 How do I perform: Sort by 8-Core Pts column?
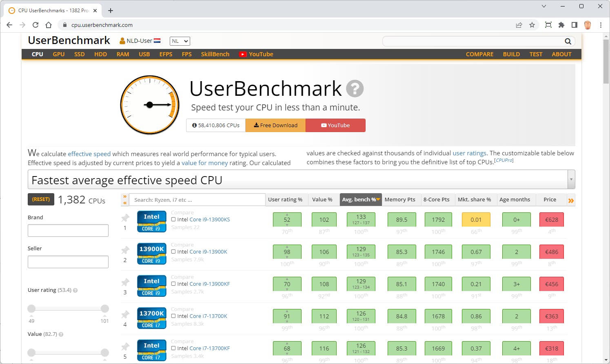[437, 200]
